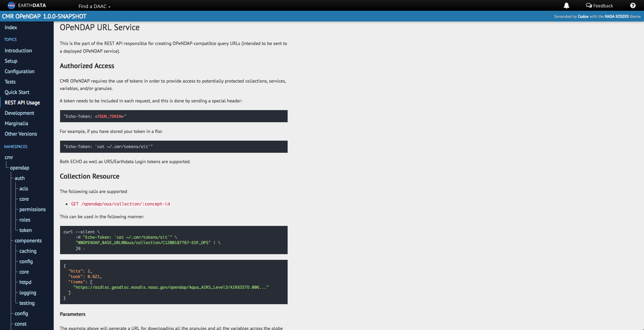Screen dimensions: 644x330
Task: Click the Parameters heading
Action: (72, 314)
